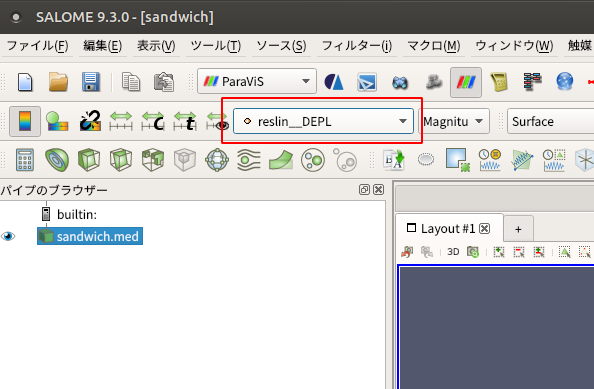Screen dimensions: 594x389
Task: Open the ParaViS module dropdown
Action: 257,81
